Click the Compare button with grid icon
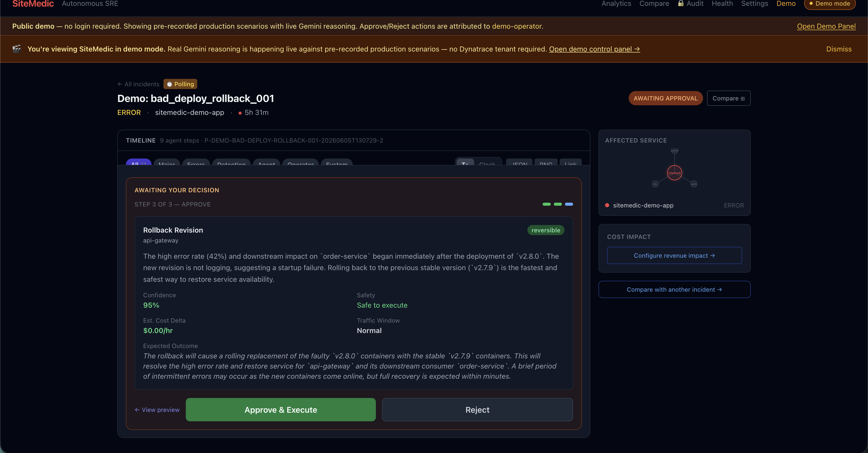The width and height of the screenshot is (868, 453). tap(728, 98)
